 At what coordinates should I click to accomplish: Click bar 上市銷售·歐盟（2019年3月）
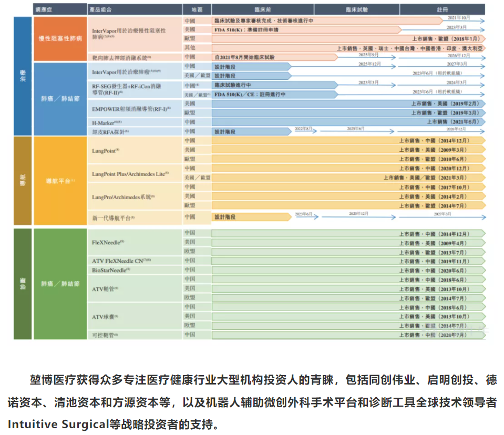tap(348, 113)
